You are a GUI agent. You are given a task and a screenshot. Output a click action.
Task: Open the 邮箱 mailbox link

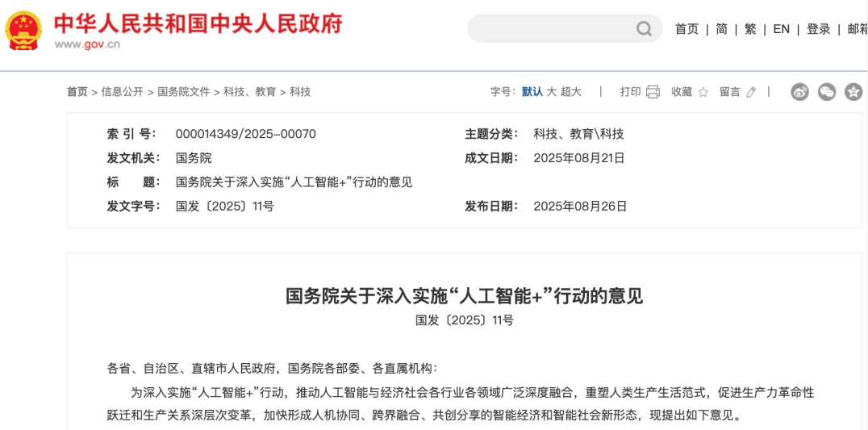coord(858,29)
